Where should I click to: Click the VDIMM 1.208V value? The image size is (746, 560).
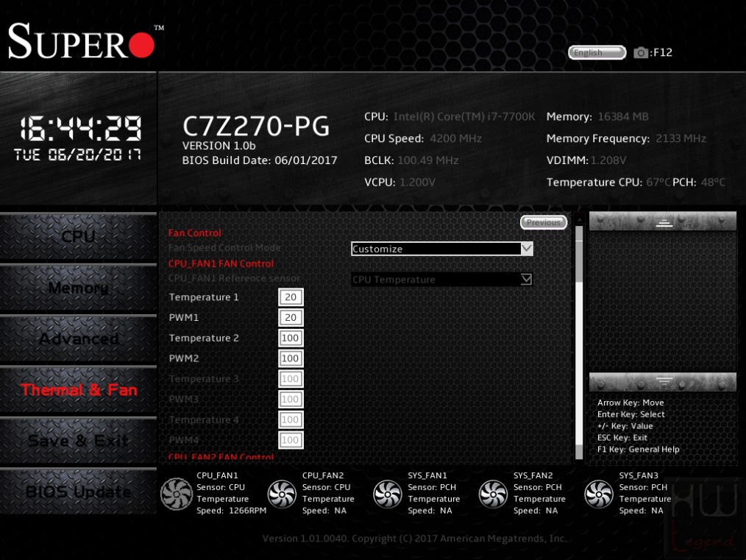pyautogui.click(x=608, y=160)
